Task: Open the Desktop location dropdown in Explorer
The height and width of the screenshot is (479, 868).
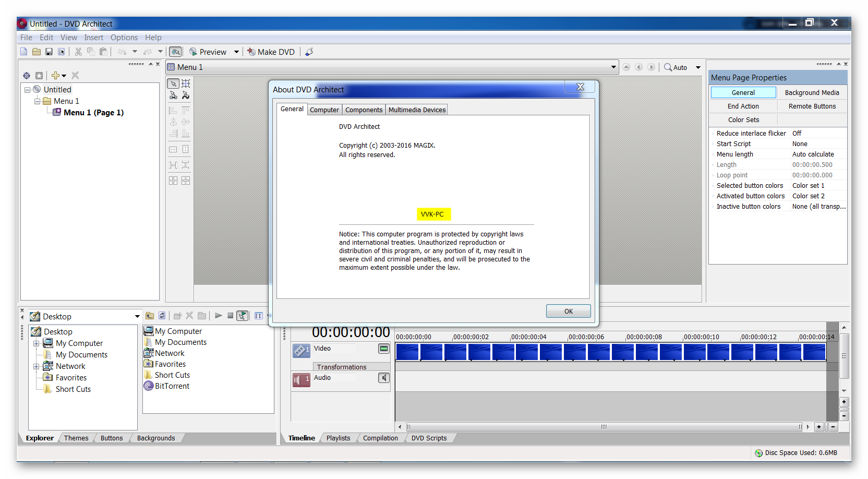Action: [137, 316]
